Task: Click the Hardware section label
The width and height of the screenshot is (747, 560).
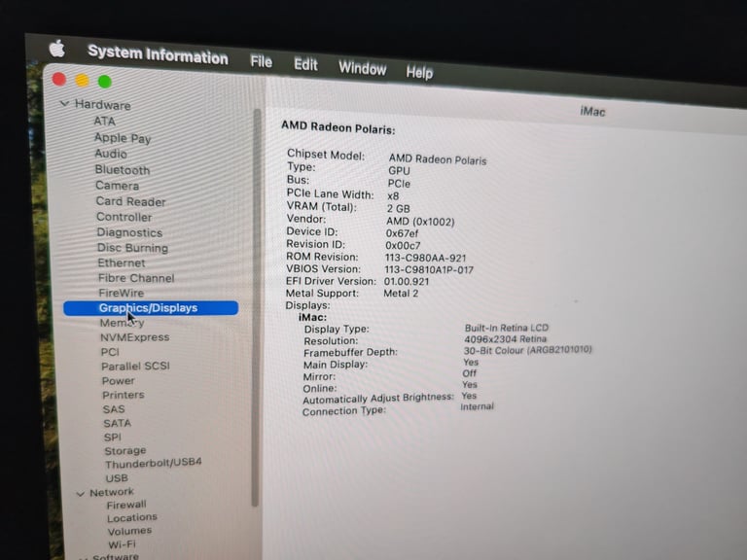Action: (102, 104)
